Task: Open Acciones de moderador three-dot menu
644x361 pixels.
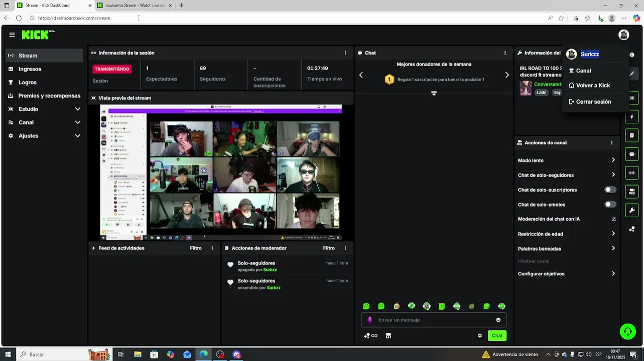Action: tap(345, 248)
